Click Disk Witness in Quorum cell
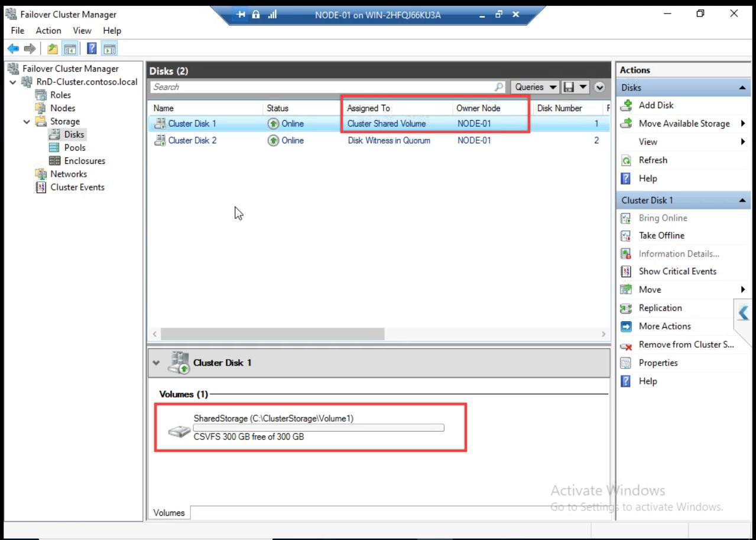 [x=389, y=141]
